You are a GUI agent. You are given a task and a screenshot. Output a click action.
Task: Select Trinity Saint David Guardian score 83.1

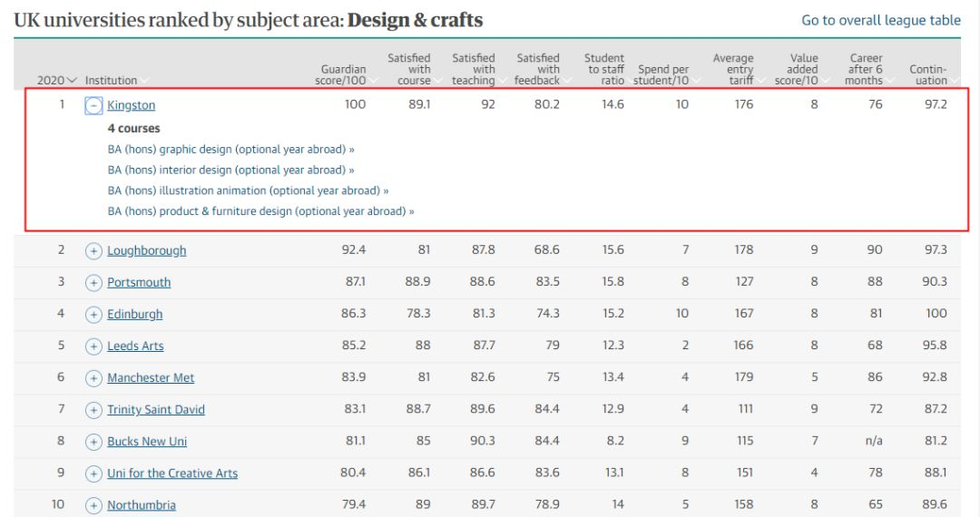(355, 409)
